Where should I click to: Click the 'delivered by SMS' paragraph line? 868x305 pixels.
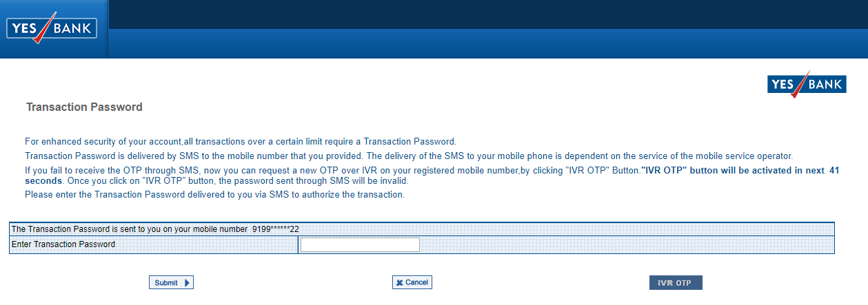point(408,156)
